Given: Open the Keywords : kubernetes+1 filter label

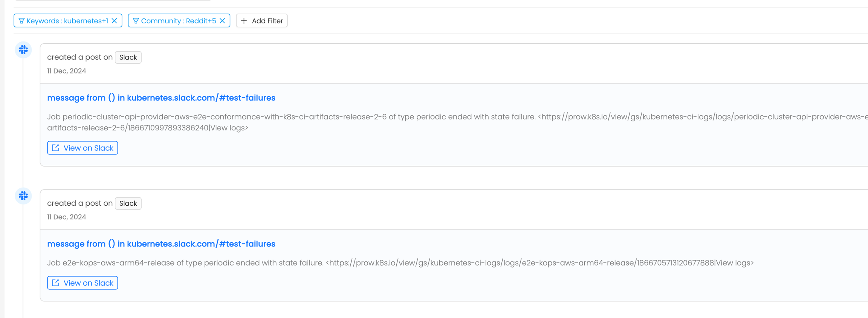Looking at the screenshot, I should 67,21.
